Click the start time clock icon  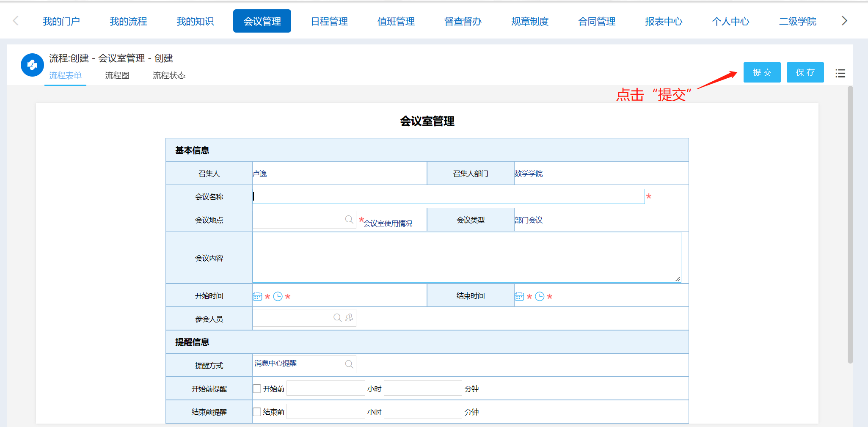[x=278, y=296]
